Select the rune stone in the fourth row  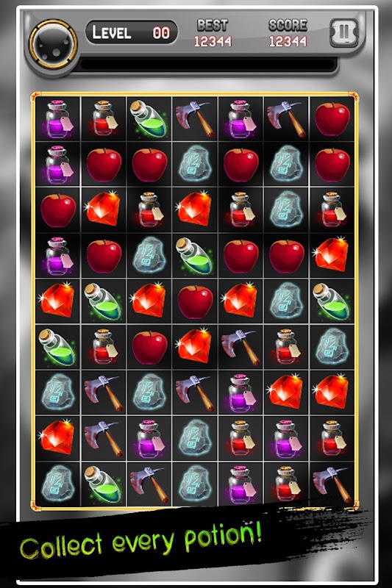click(x=149, y=255)
